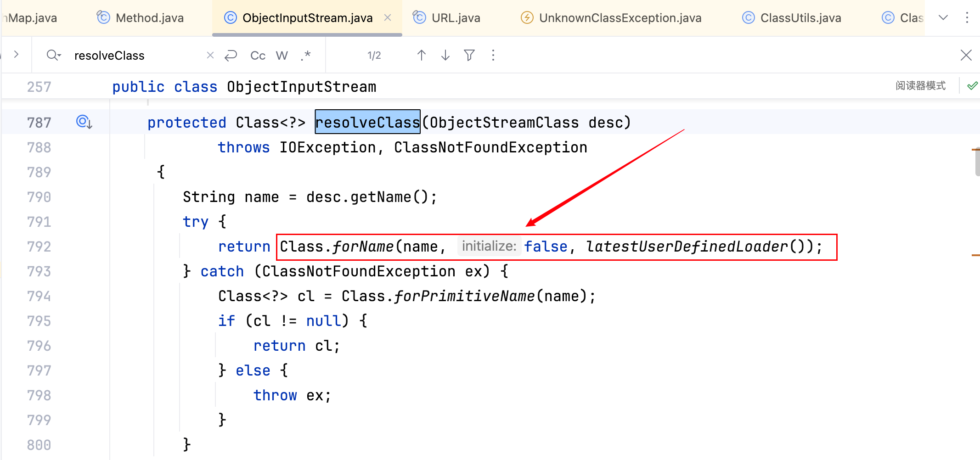Click the previous occurrence up arrow

(421, 56)
